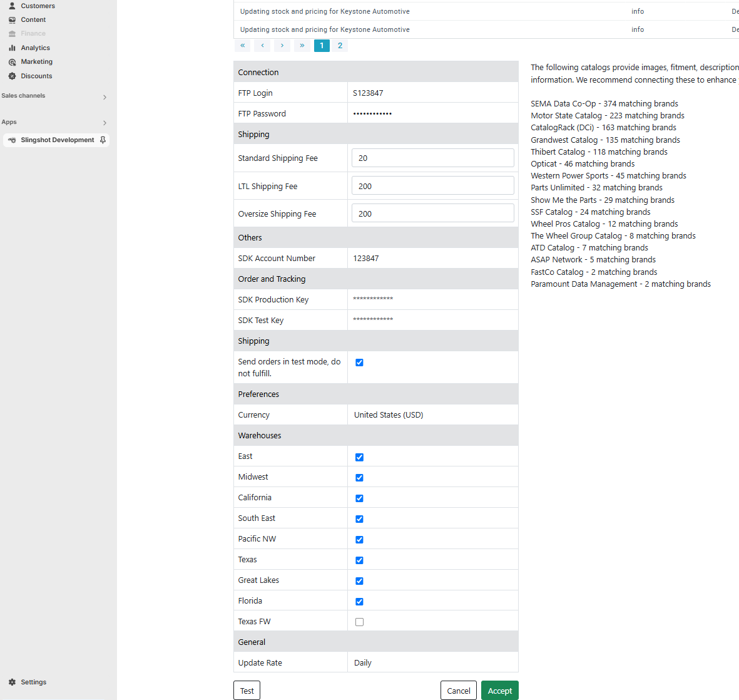The height and width of the screenshot is (700, 739).
Task: Click the SDK Production Key masked value
Action: [373, 299]
